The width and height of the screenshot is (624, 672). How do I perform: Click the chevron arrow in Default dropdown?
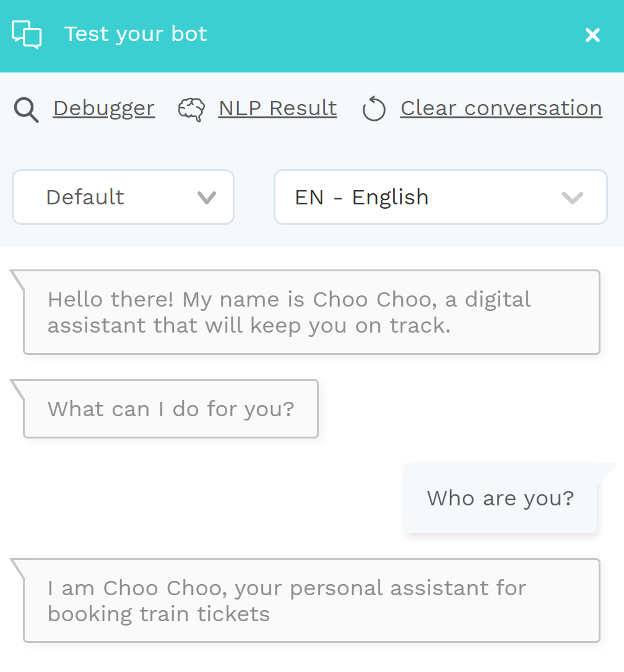(x=206, y=198)
